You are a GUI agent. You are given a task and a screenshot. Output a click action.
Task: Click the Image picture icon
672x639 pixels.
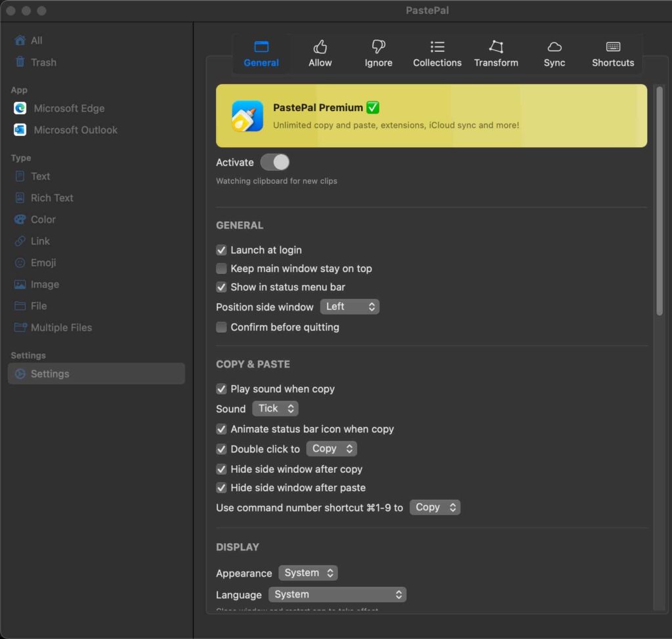pos(20,284)
